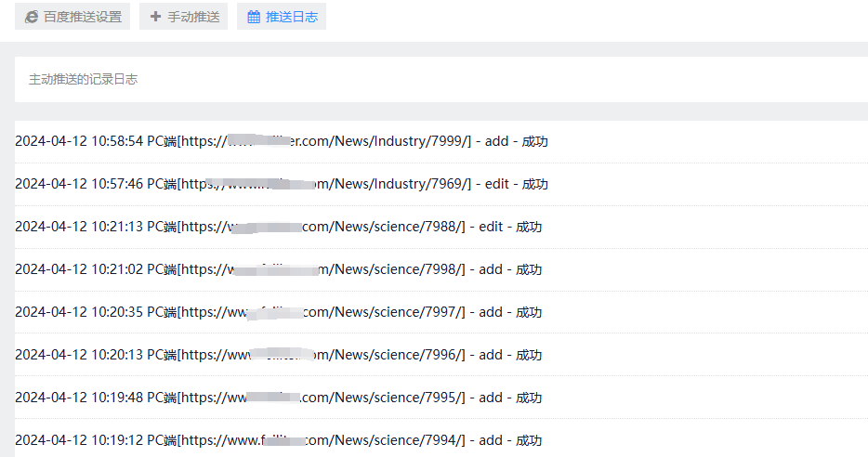Screen dimensions: 868x457
Task: Click the URL path News/science/7995/
Action: (x=398, y=398)
